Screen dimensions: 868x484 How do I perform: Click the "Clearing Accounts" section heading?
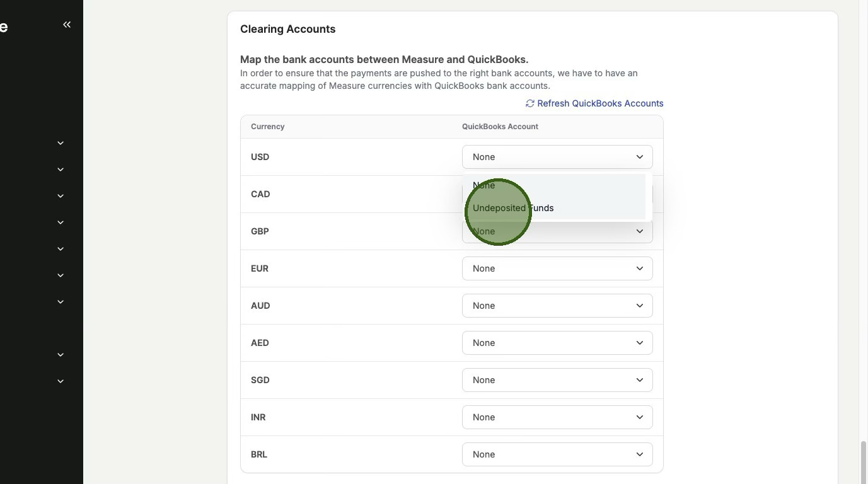click(287, 29)
